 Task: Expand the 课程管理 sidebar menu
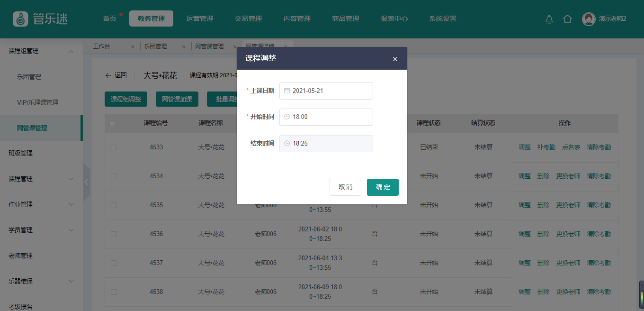tap(71, 179)
